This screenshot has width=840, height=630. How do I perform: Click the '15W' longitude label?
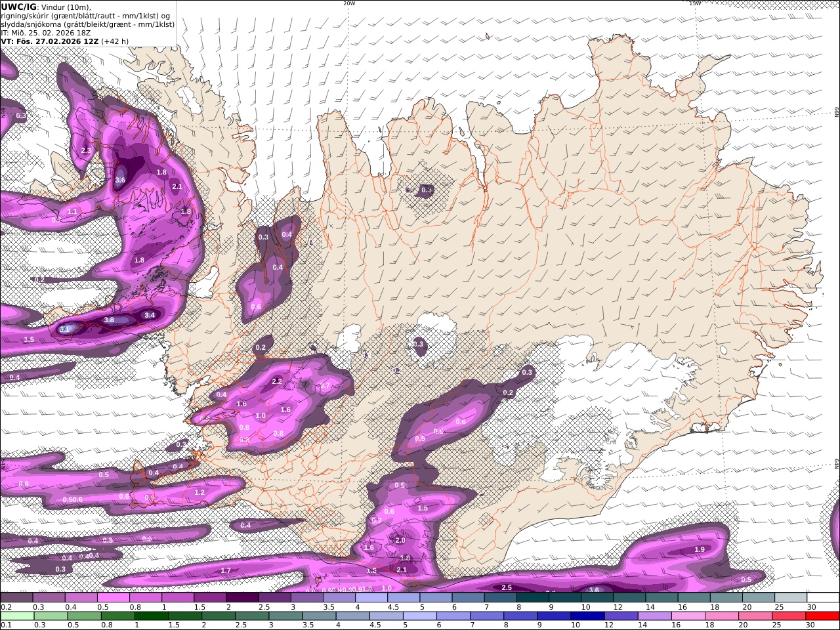(x=695, y=3)
